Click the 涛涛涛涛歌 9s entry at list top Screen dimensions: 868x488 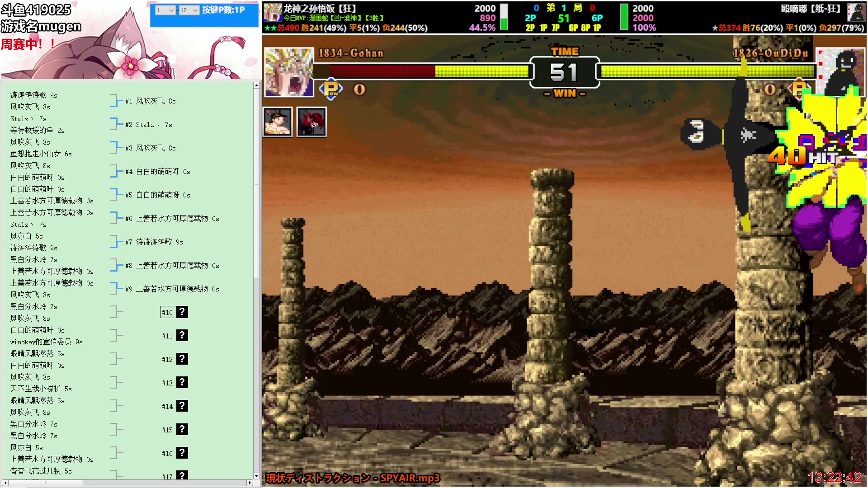tap(34, 95)
